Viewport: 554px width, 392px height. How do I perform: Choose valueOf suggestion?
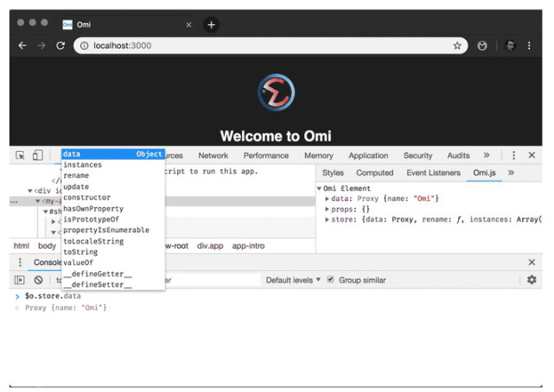[113, 262]
